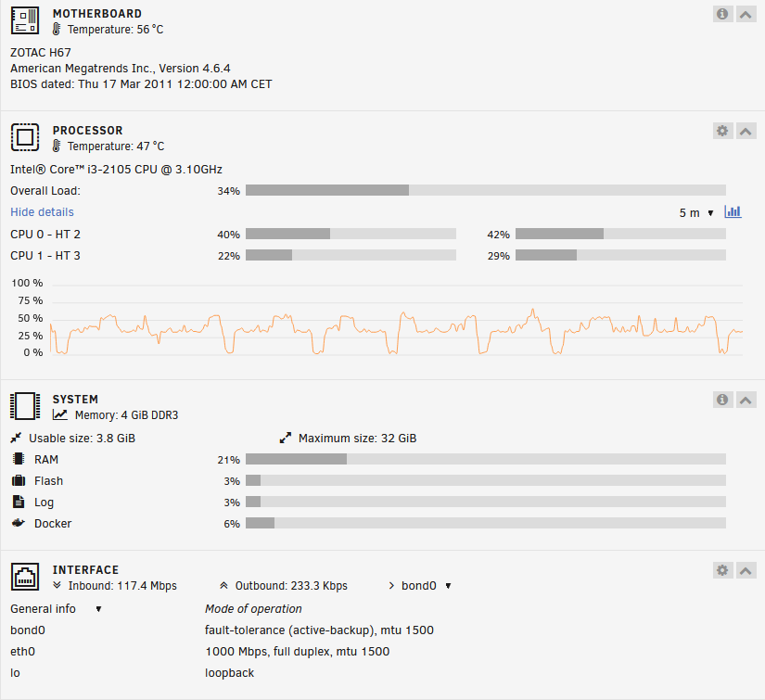This screenshot has height=700, width=765.
Task: Click the System memory chip icon
Action: click(25, 406)
